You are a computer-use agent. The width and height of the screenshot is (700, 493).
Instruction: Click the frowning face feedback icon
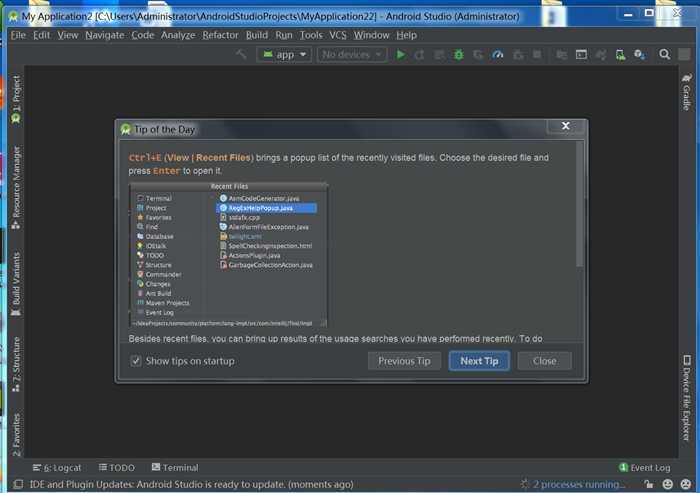point(686,484)
